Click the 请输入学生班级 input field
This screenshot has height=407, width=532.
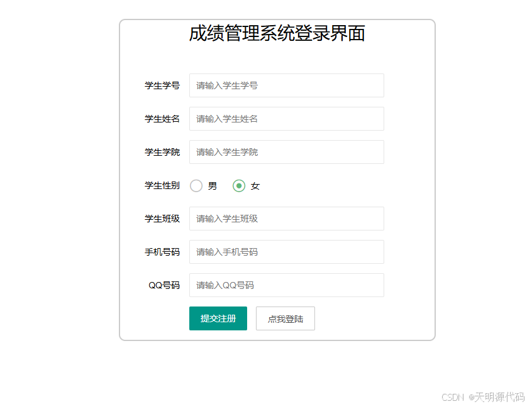[x=286, y=219]
